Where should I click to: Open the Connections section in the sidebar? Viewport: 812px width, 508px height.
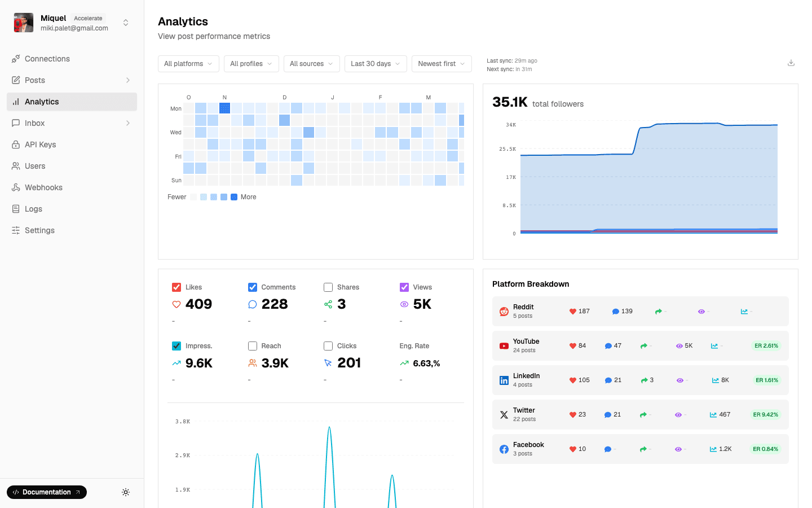47,59
